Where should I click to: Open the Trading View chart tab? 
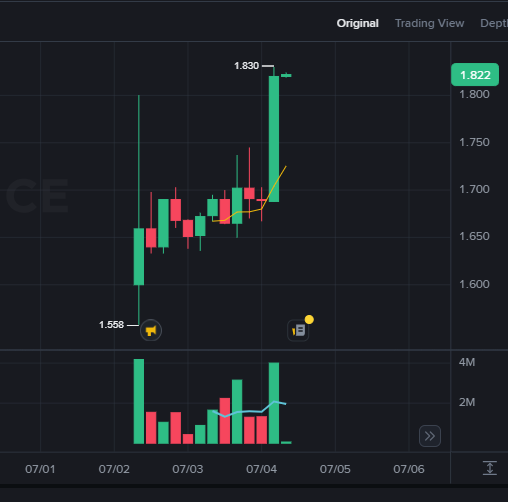tap(429, 23)
